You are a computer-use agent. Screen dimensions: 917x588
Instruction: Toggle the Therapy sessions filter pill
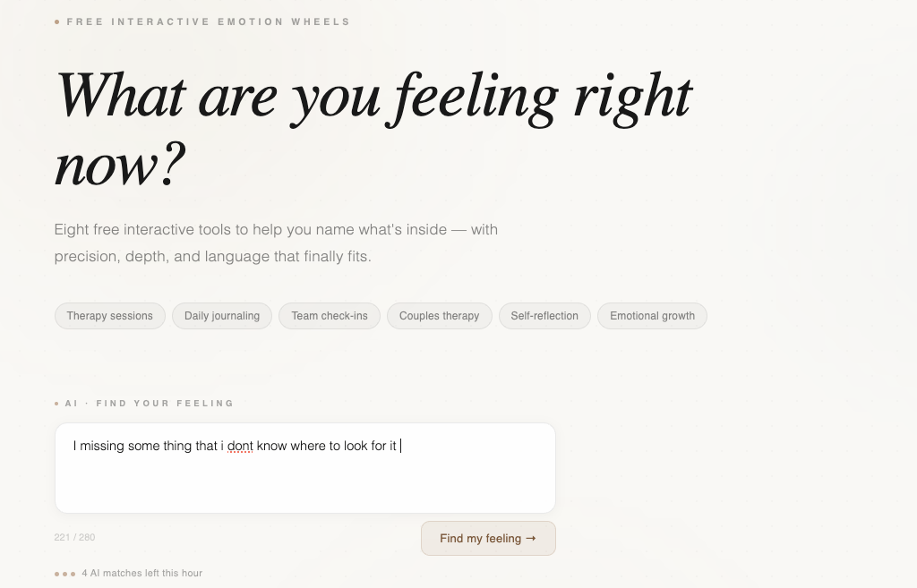point(109,316)
